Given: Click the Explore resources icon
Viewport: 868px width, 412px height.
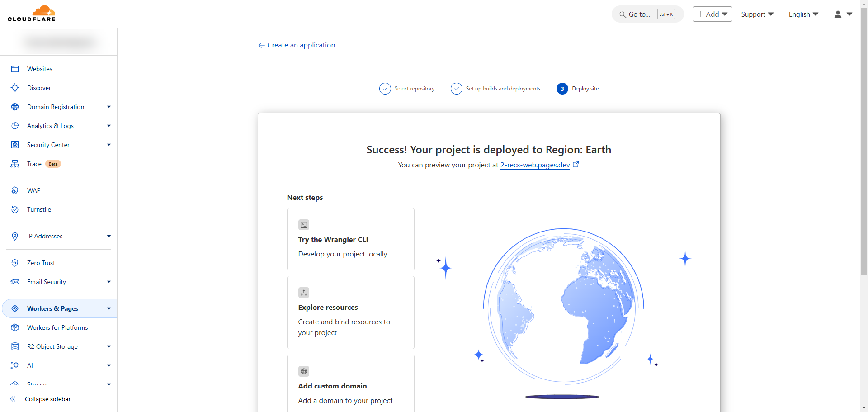Looking at the screenshot, I should tap(304, 293).
